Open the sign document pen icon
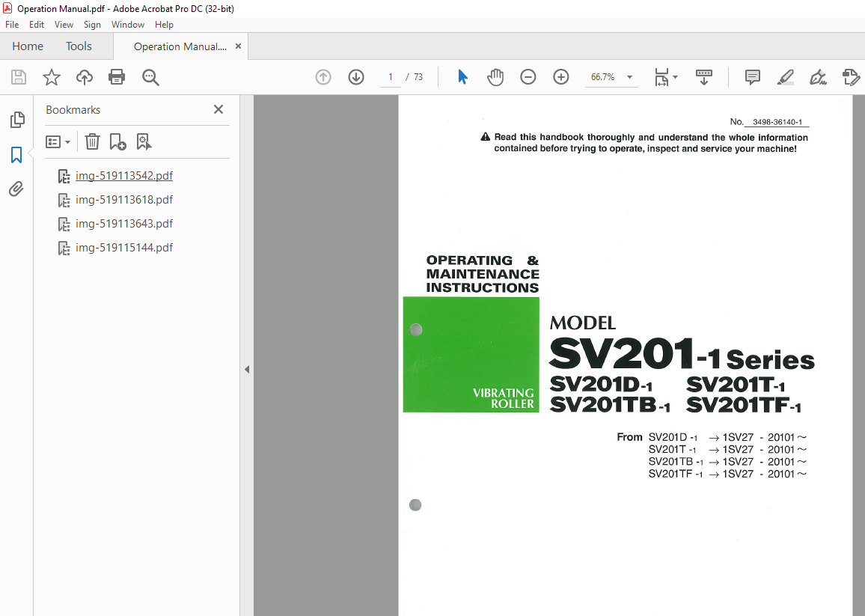865x616 pixels. pos(818,77)
